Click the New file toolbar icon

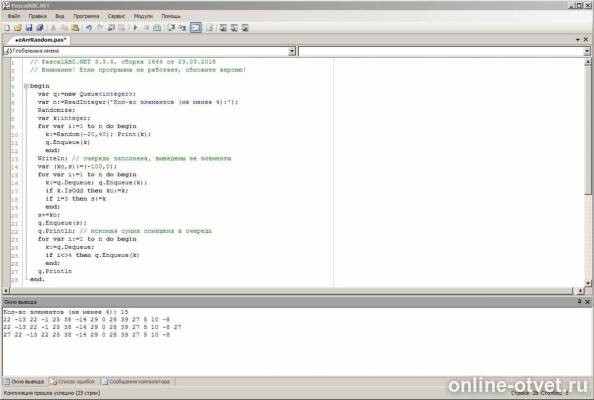tap(7, 28)
